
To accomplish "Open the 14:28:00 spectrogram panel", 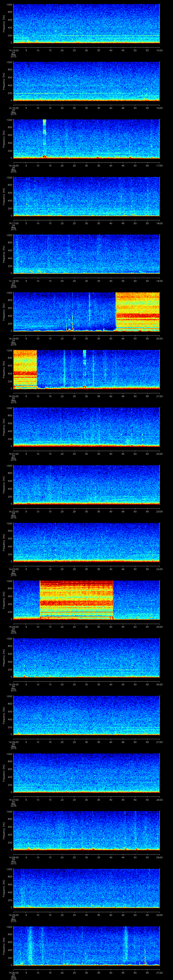I will (x=86, y=831).
